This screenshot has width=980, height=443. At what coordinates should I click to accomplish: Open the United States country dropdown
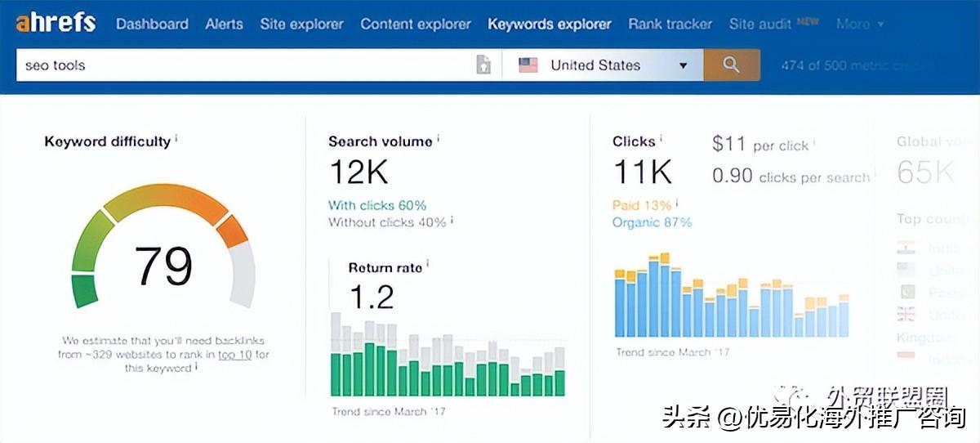click(x=603, y=65)
